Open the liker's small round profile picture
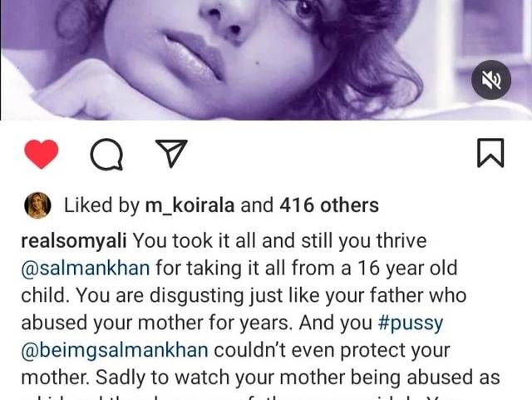532x400 pixels. (x=37, y=205)
